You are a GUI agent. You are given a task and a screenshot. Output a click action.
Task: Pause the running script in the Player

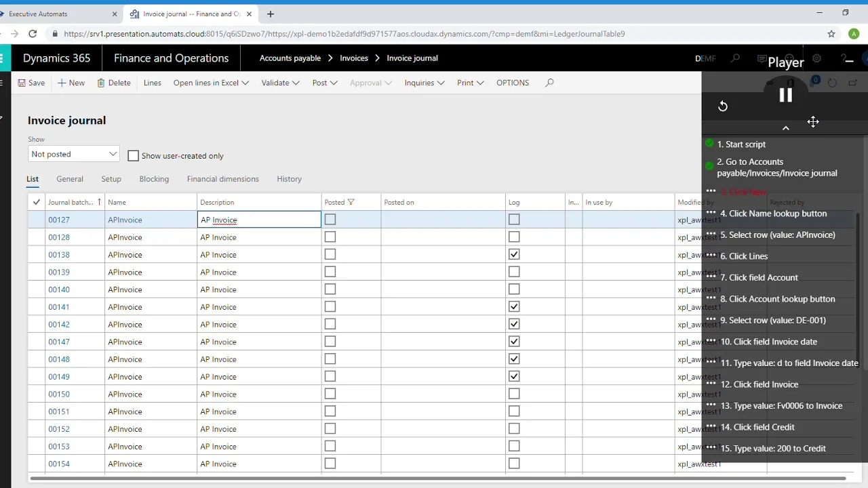(x=785, y=95)
